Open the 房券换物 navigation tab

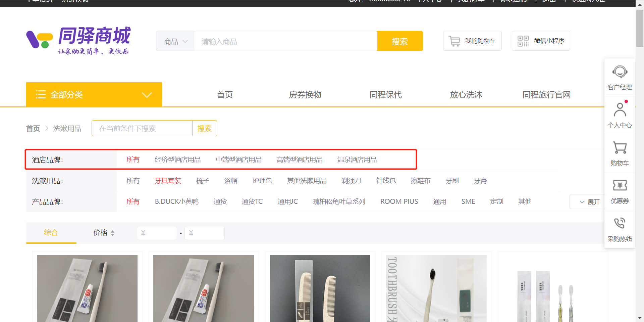click(305, 95)
